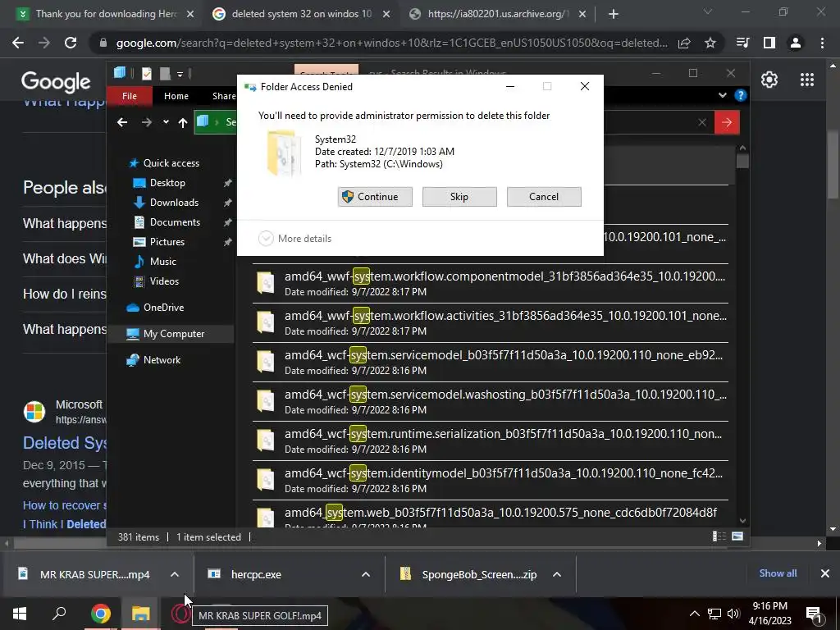Open Chrome three-dot menu

pos(822,43)
